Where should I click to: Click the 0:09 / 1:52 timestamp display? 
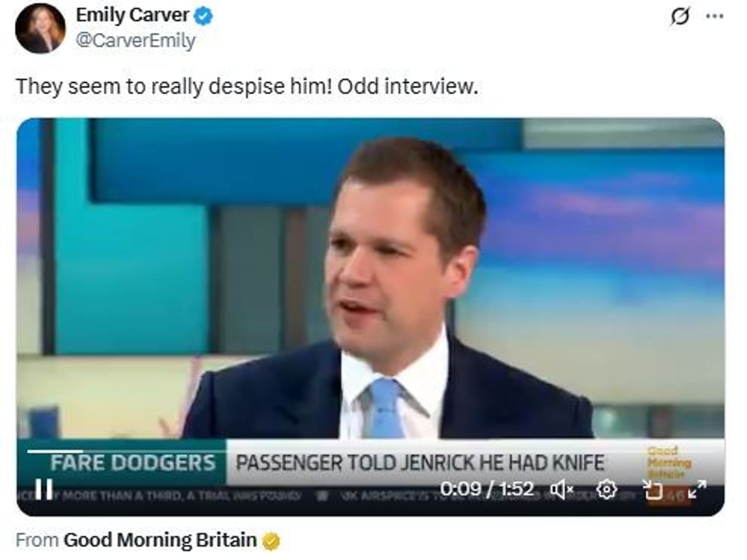pyautogui.click(x=487, y=489)
